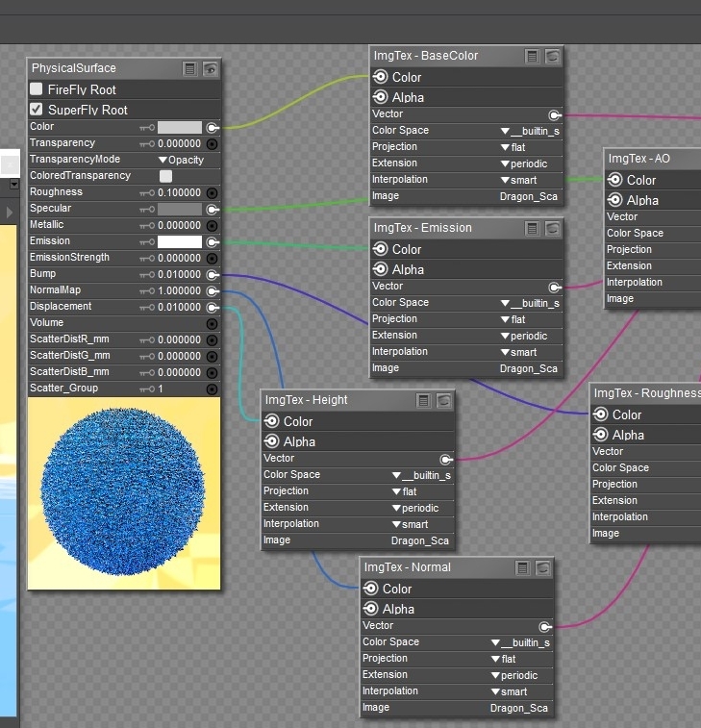Uncheck the SuperFly Root checkbox

point(37,110)
